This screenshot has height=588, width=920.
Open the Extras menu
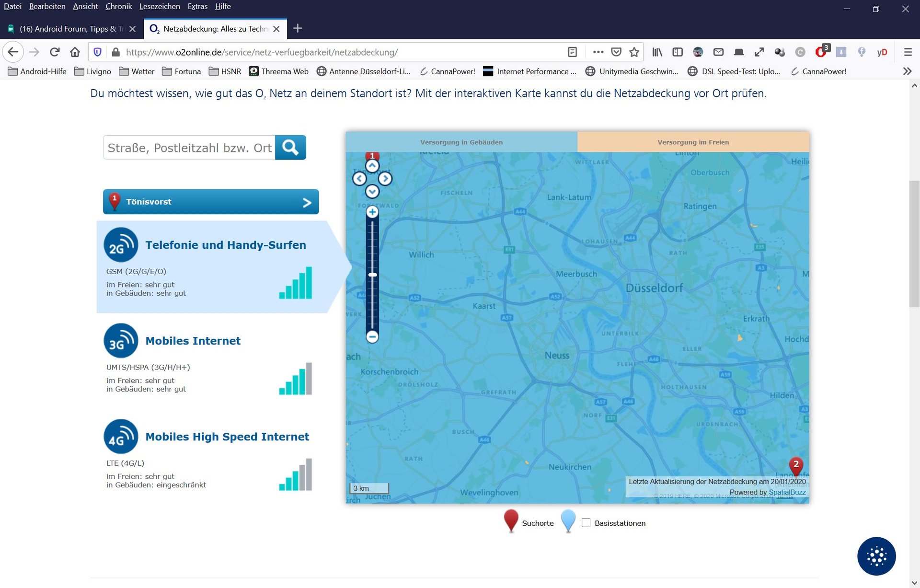point(197,6)
